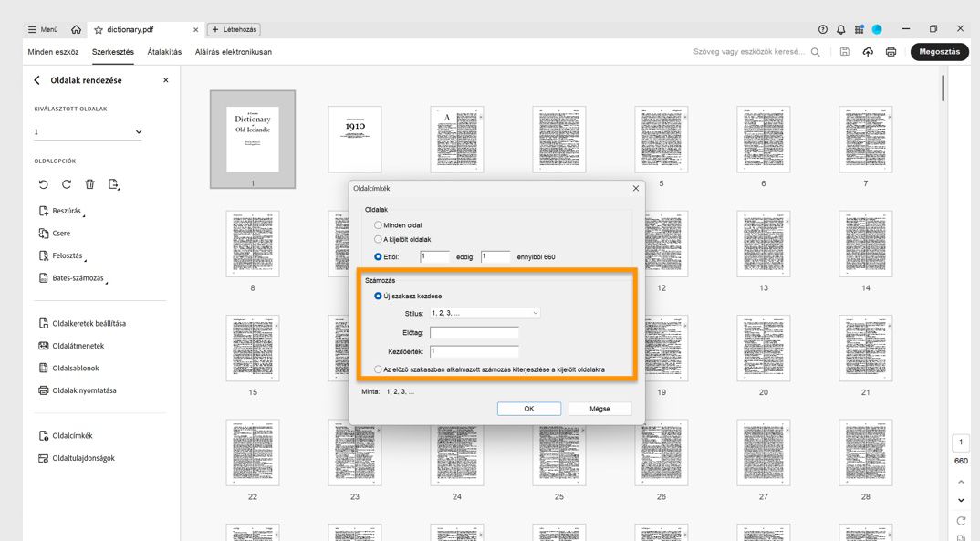
Task: Click OK in Oldalcímkék dialog
Action: point(528,409)
